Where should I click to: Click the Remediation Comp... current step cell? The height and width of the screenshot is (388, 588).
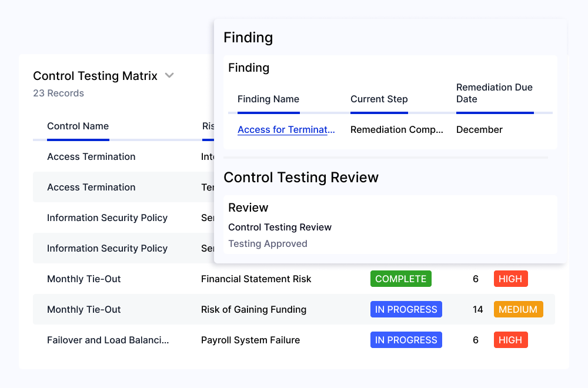(397, 130)
